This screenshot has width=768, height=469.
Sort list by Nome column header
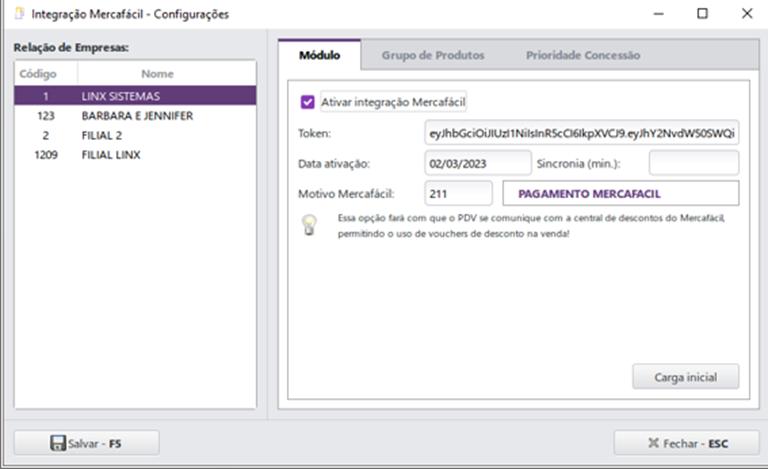pyautogui.click(x=157, y=74)
